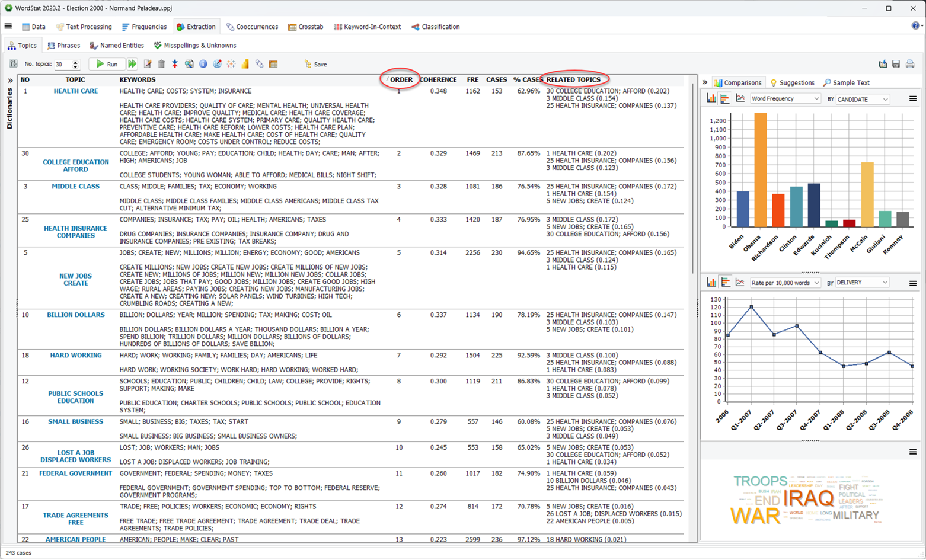Select line chart icon in Rate per 10,000 panel
The width and height of the screenshot is (926, 560).
point(740,283)
